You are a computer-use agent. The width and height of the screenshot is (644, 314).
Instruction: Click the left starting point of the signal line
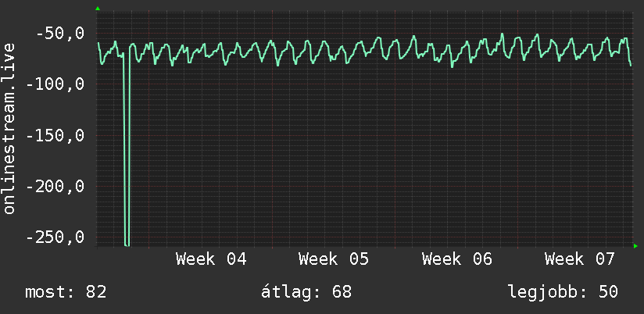pos(98,44)
